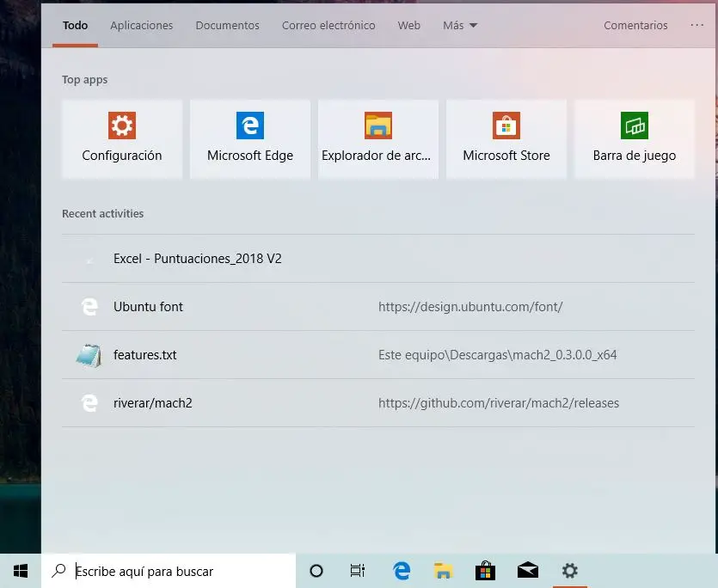The image size is (718, 588).
Task: Switch to the Documentos tab
Action: (x=228, y=25)
